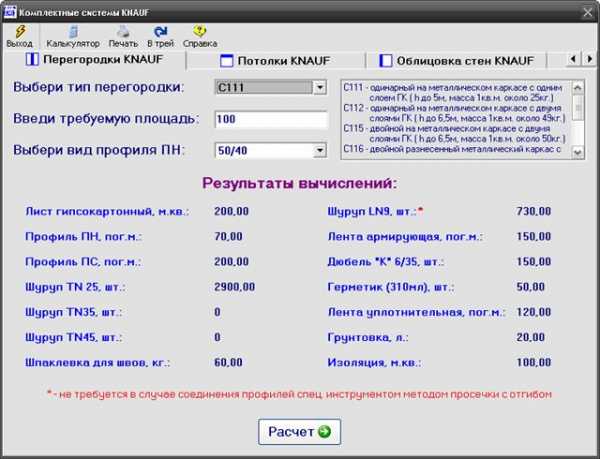Click the Расчет button

[299, 431]
